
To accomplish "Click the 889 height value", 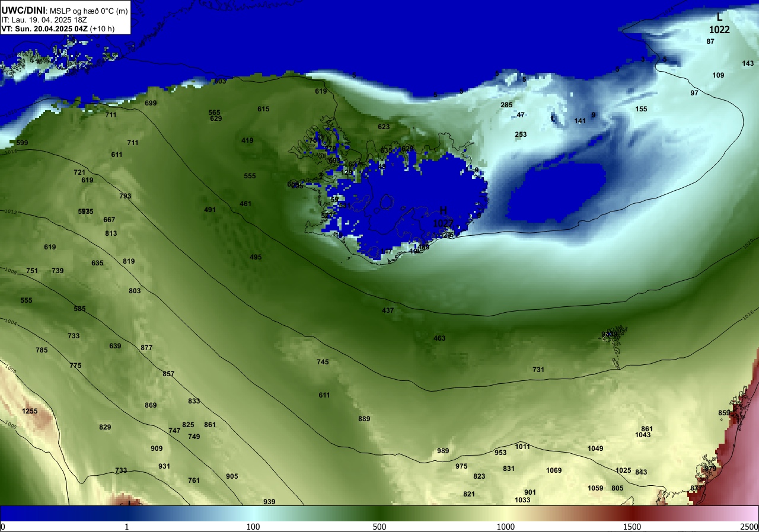I will (x=364, y=419).
